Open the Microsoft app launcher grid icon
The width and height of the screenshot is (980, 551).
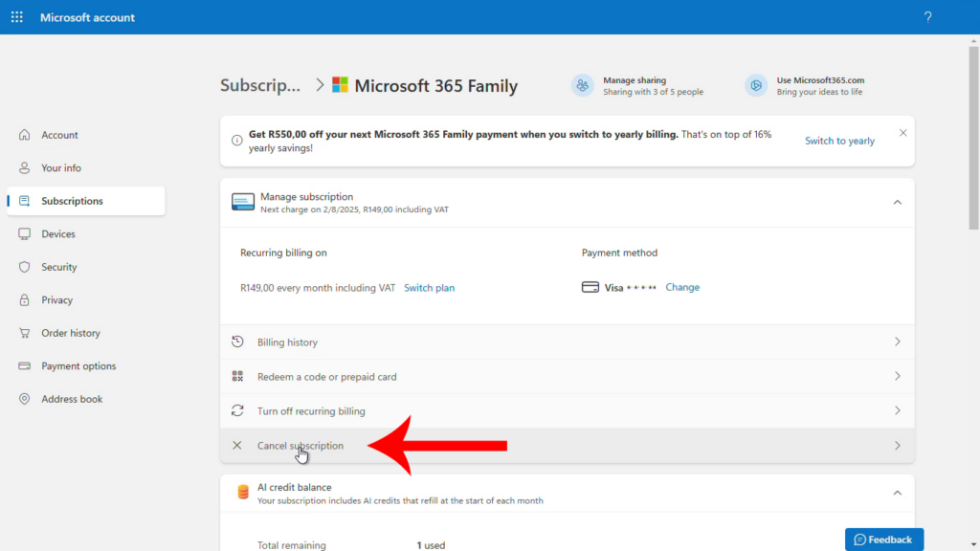pos(16,16)
